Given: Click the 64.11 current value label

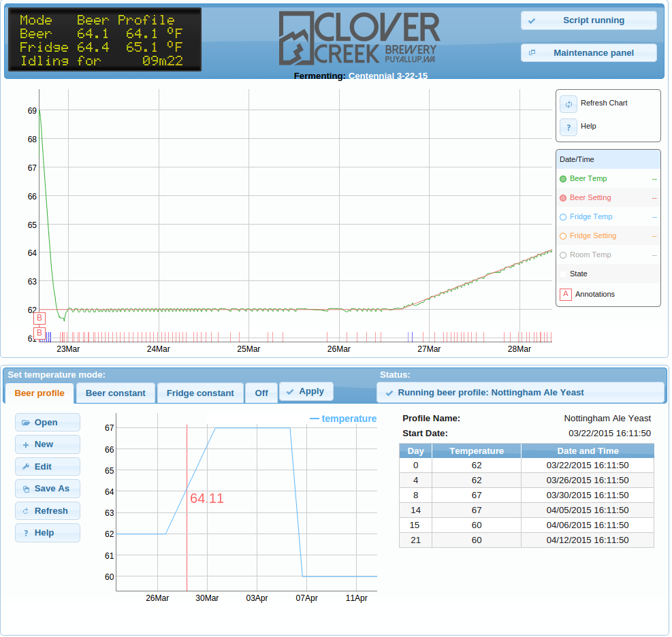Looking at the screenshot, I should click(x=206, y=499).
